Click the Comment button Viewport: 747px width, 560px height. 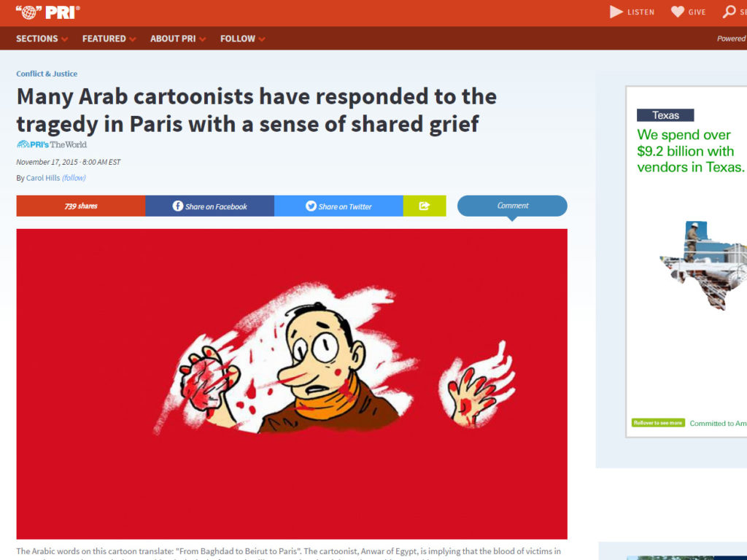click(x=512, y=206)
